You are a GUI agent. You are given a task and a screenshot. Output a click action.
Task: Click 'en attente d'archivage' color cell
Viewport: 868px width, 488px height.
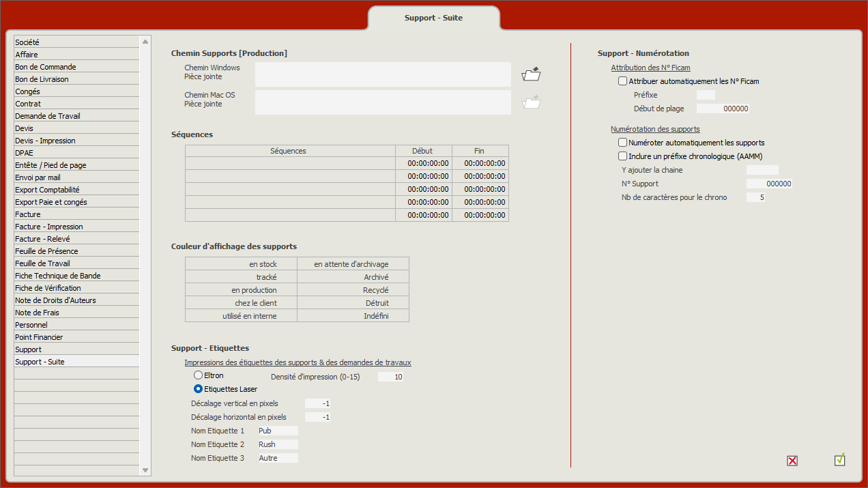click(353, 264)
